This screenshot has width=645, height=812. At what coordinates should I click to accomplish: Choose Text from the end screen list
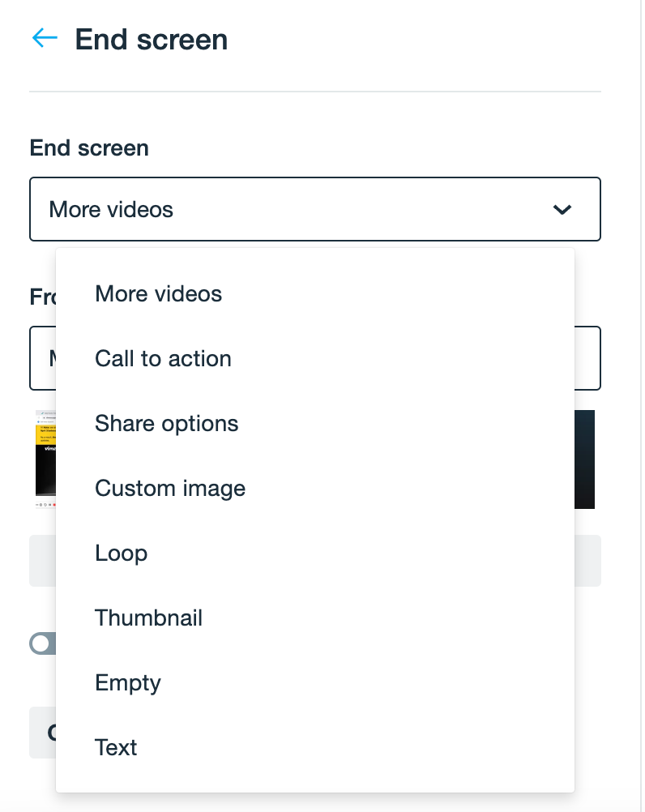point(116,747)
